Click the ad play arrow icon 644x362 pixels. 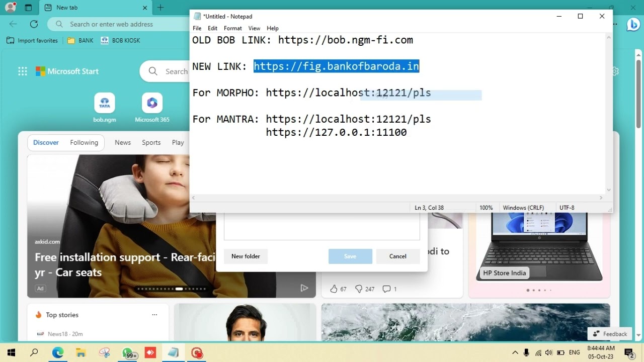[x=304, y=288]
